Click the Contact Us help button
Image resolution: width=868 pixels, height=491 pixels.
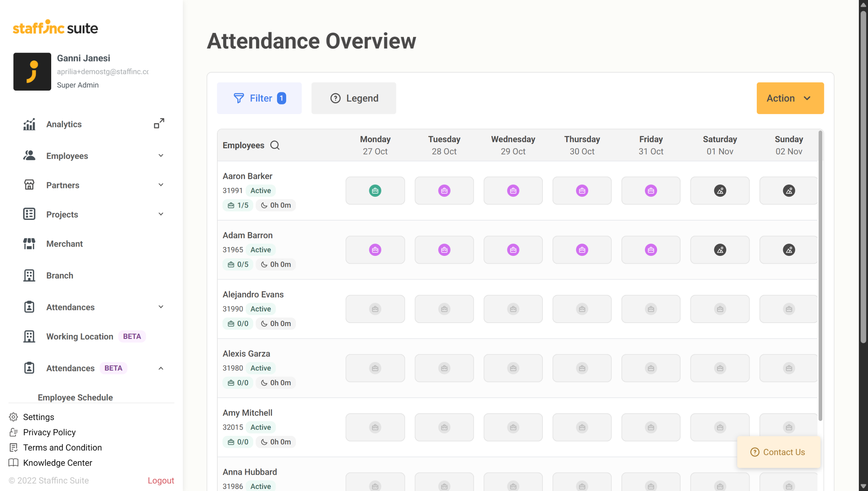(778, 452)
